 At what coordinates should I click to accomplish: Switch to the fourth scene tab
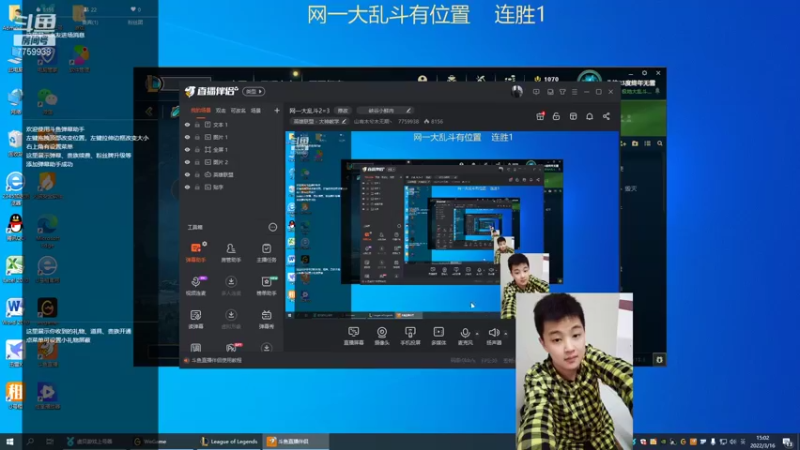[256, 110]
